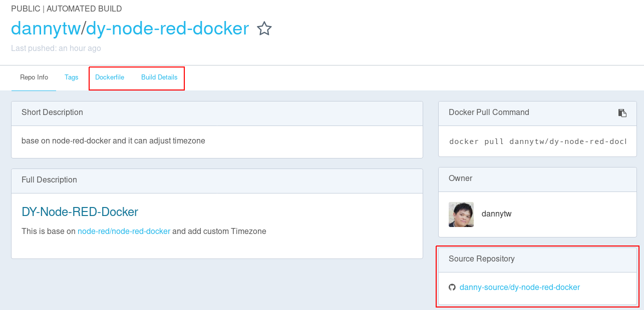The image size is (644, 310).
Task: Open the Build Details tab
Action: coord(159,77)
